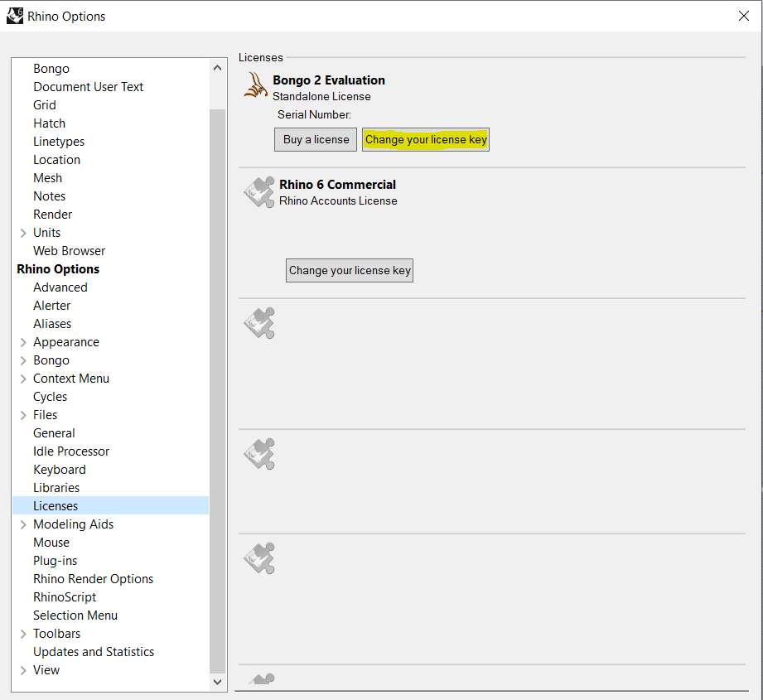
Task: Expand the Toolbars tree node
Action: pyautogui.click(x=23, y=634)
